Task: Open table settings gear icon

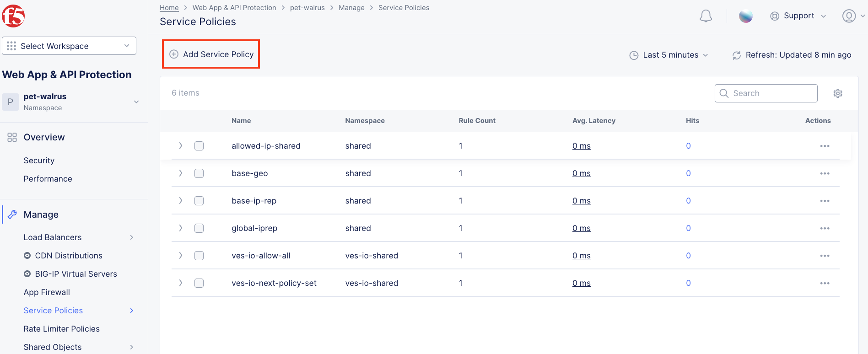Action: tap(838, 93)
